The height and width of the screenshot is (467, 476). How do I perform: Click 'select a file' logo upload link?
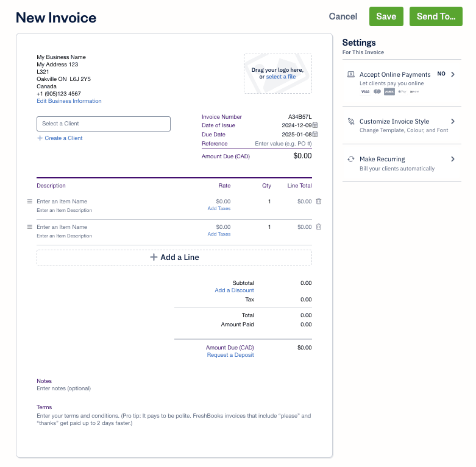281,77
